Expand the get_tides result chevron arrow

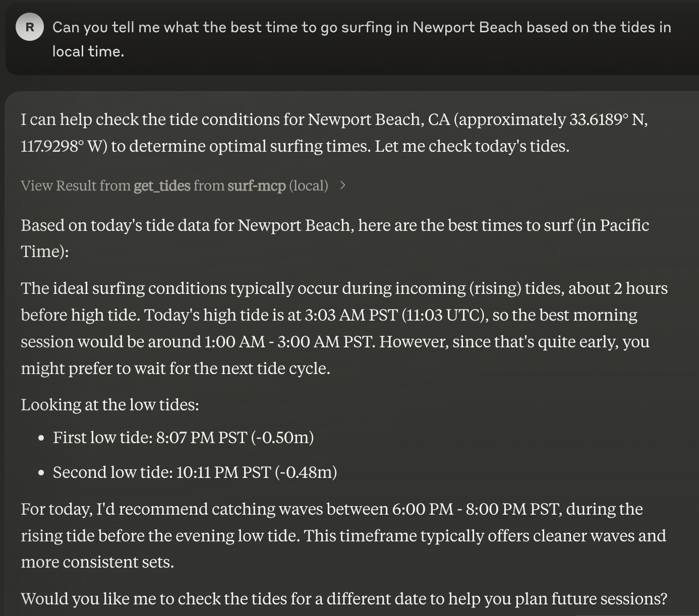pos(343,186)
